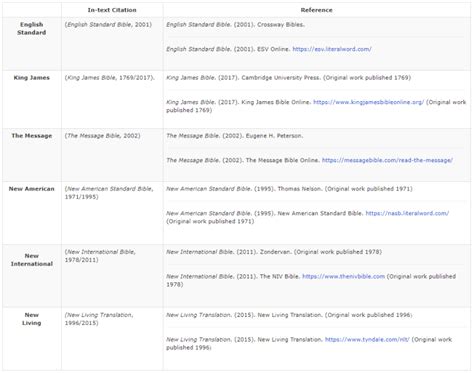
Task: Select the 'New International' row label
Action: pos(32,260)
